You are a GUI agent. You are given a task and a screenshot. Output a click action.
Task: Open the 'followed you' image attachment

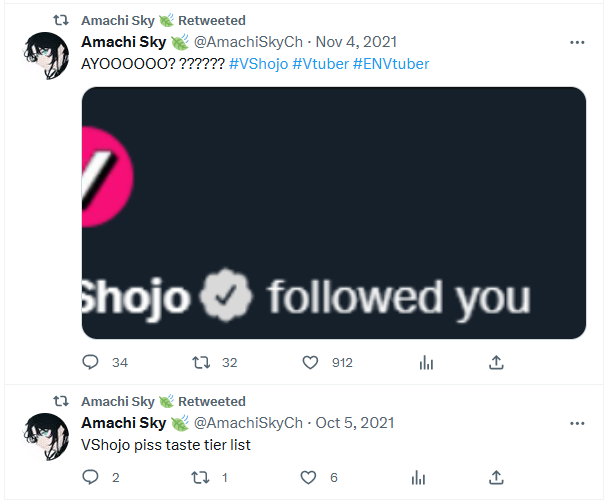click(334, 213)
